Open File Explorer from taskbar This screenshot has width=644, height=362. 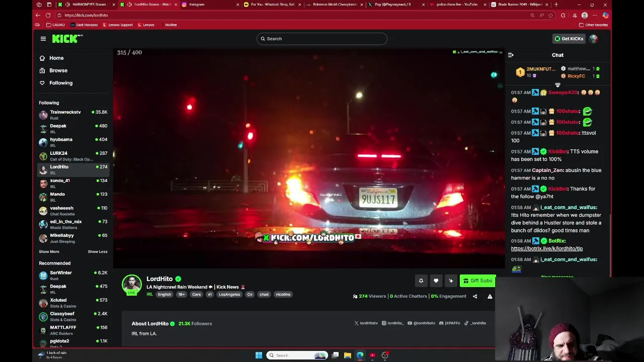[x=347, y=355]
